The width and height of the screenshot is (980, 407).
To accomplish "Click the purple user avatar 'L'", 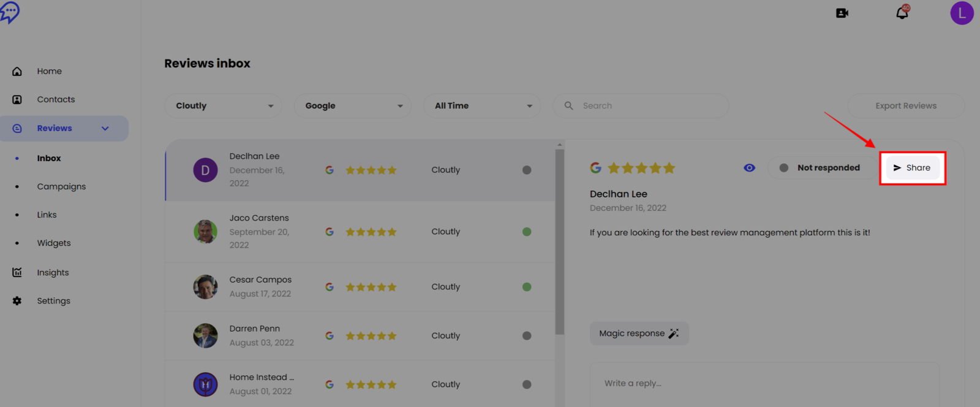I will click(962, 13).
